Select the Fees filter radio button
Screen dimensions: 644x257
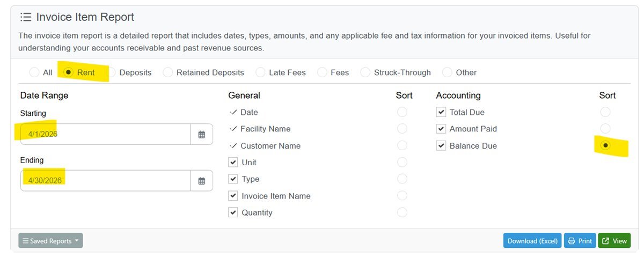click(323, 72)
